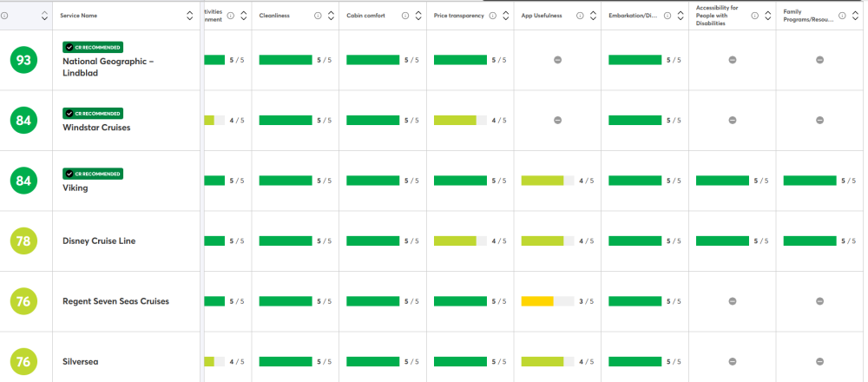Click Regent Seven Seas '3 / 5' App Usefulness value
This screenshot has height=382, width=868.
point(586,301)
